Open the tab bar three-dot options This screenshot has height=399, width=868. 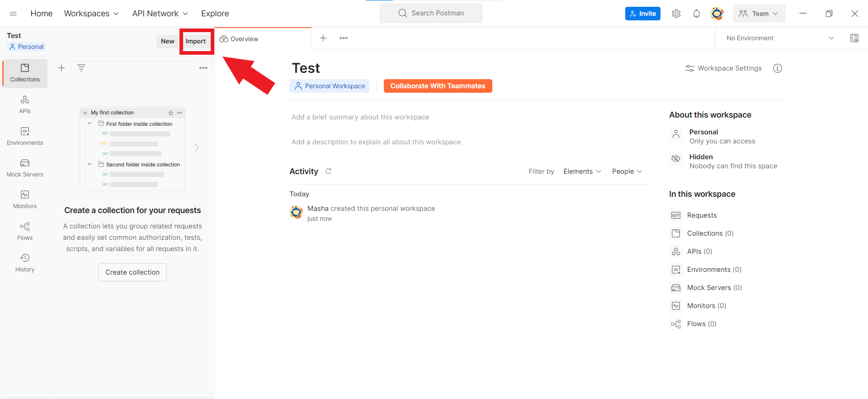[344, 38]
